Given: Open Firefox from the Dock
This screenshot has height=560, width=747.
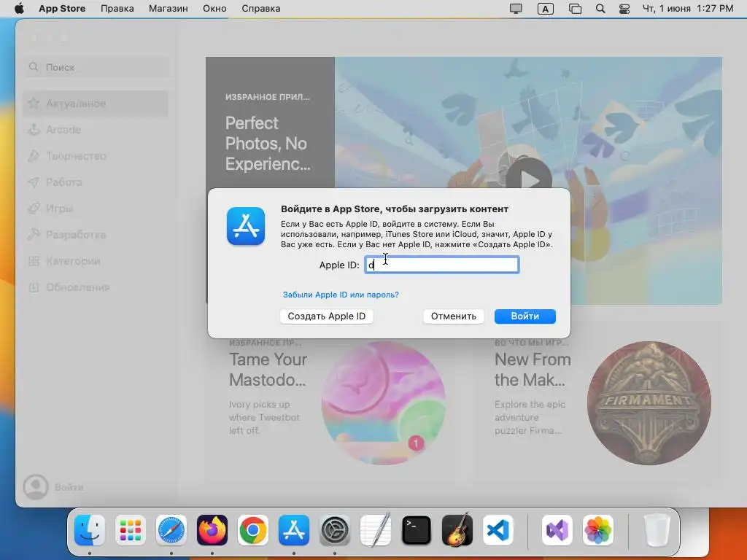Looking at the screenshot, I should [212, 530].
